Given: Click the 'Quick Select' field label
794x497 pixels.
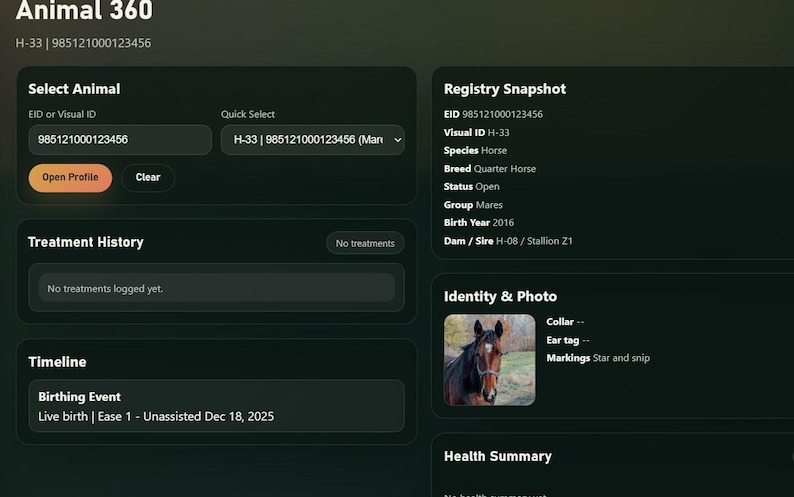Looking at the screenshot, I should (x=248, y=114).
